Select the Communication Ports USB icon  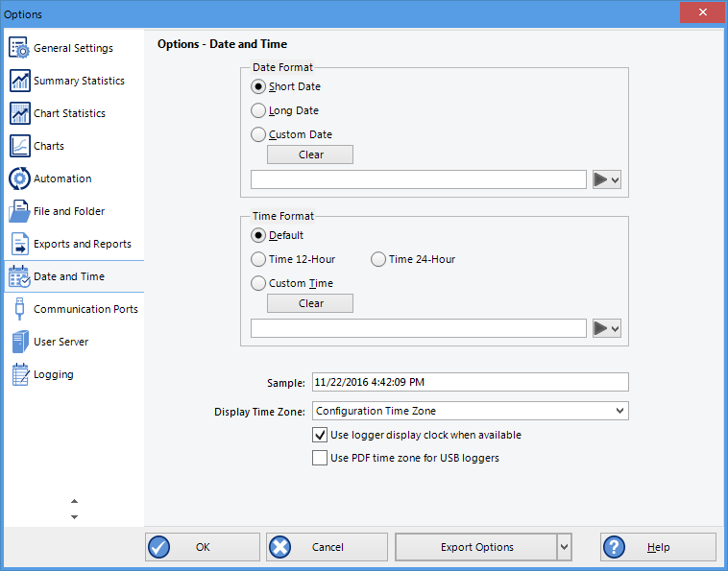19,310
